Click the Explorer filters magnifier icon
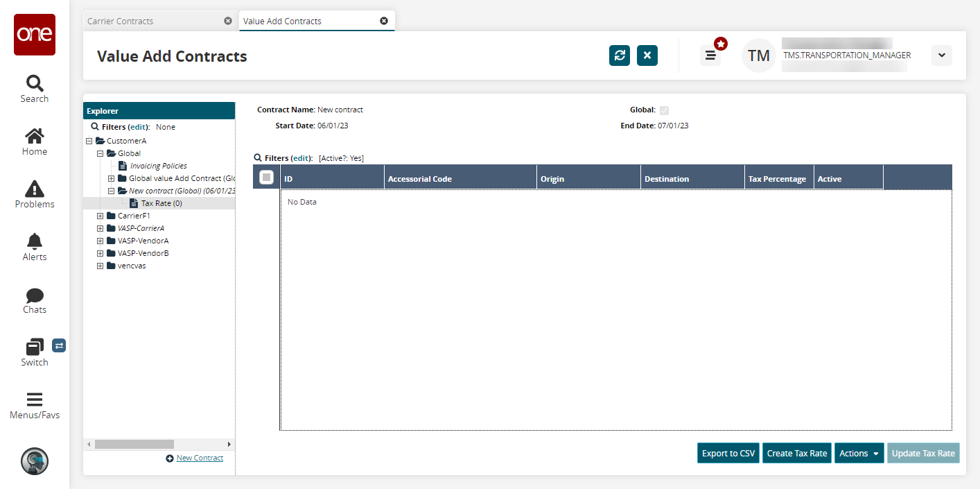980x489 pixels. coord(95,127)
